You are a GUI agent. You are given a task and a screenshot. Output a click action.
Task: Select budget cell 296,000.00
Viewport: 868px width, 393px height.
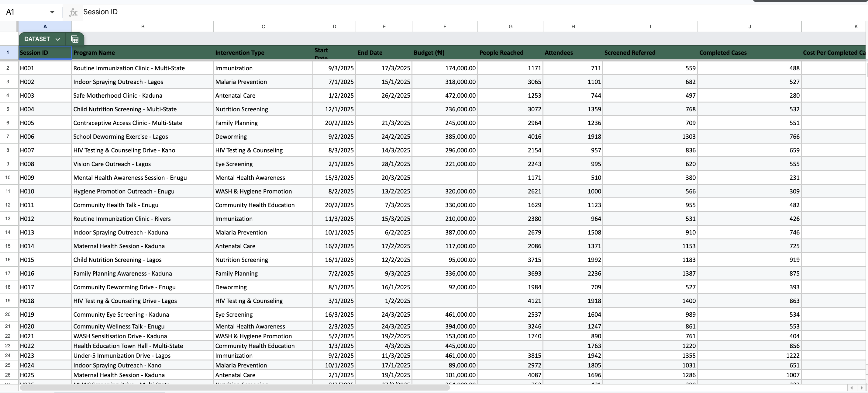[x=444, y=151]
